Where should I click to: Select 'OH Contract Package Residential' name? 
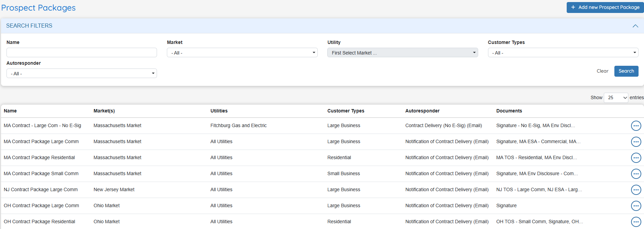[x=40, y=222]
